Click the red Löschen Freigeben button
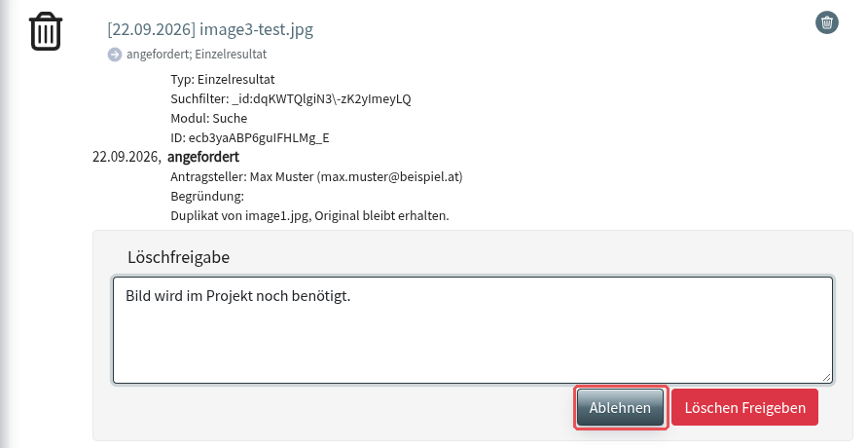868x448 pixels. pyautogui.click(x=745, y=407)
